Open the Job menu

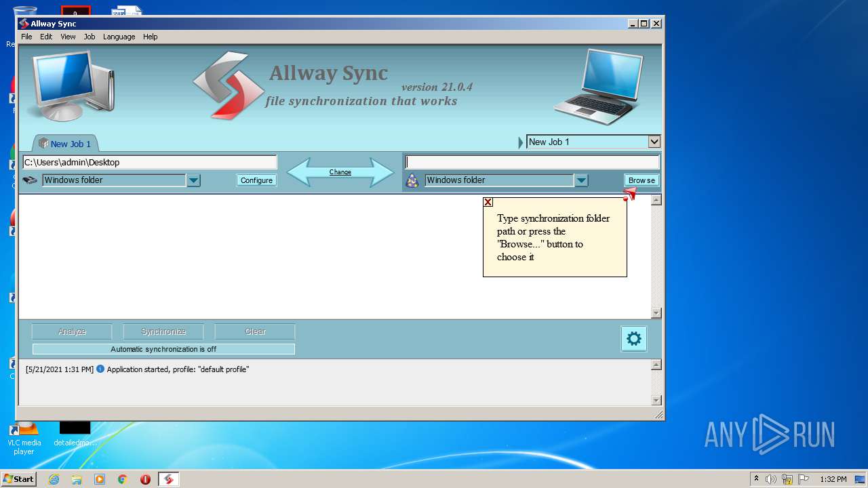90,37
